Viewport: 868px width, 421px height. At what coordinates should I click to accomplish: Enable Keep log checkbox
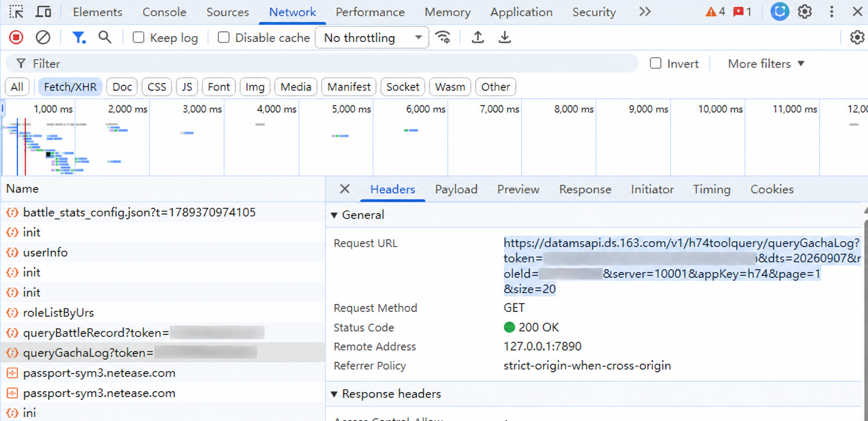(138, 37)
